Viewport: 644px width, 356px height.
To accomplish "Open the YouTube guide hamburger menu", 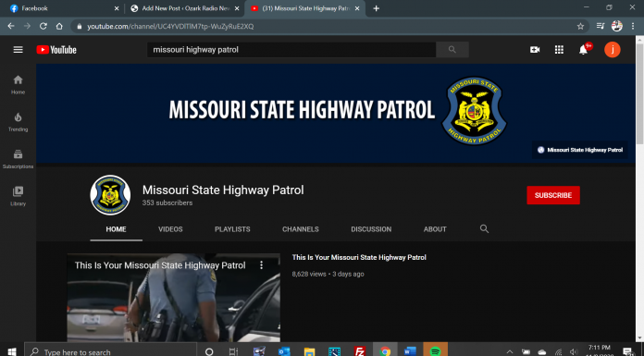I will (18, 50).
